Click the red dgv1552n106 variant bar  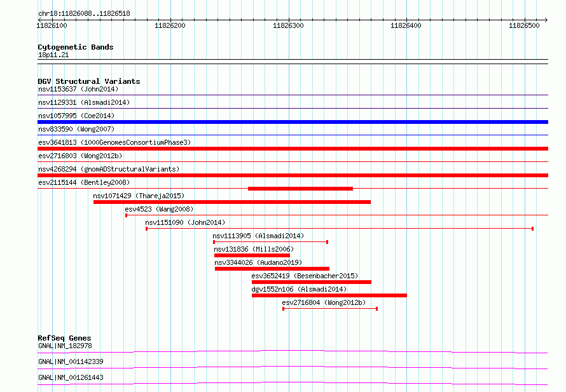(x=329, y=295)
